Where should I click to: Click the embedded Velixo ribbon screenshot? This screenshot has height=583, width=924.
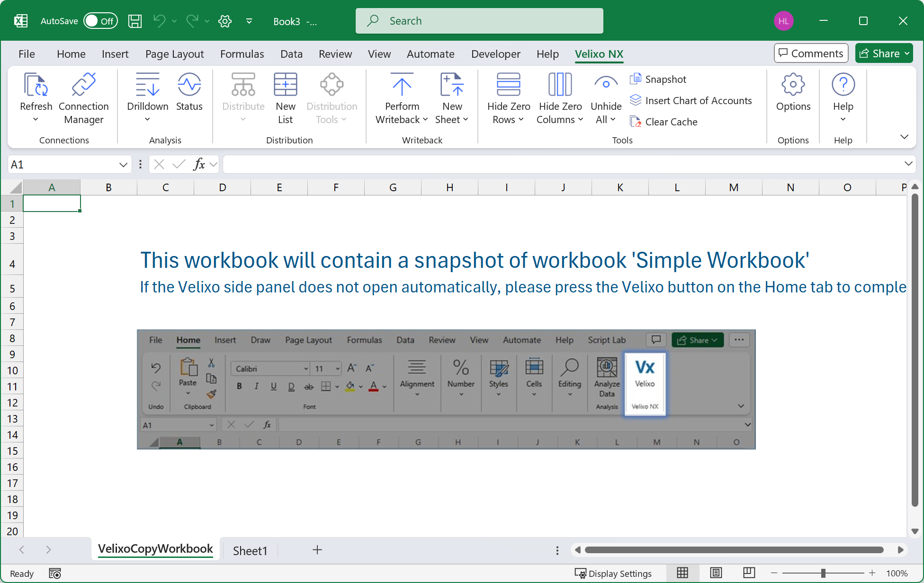click(446, 389)
